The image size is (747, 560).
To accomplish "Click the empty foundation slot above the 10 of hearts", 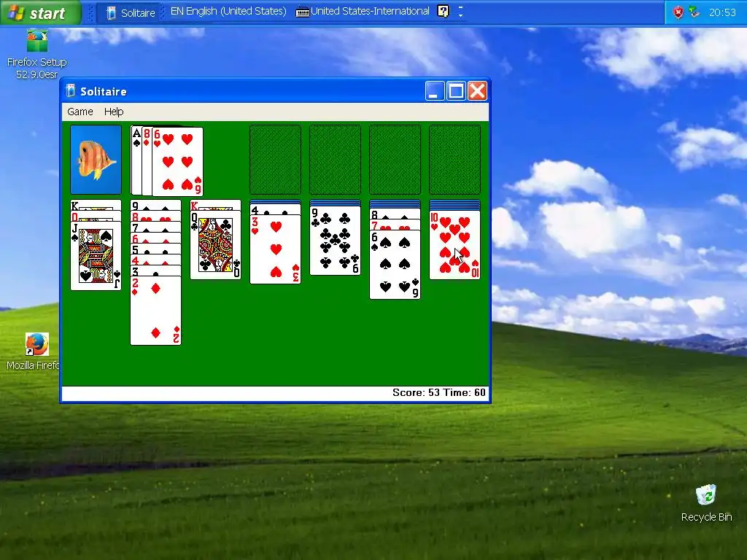I will tap(455, 160).
